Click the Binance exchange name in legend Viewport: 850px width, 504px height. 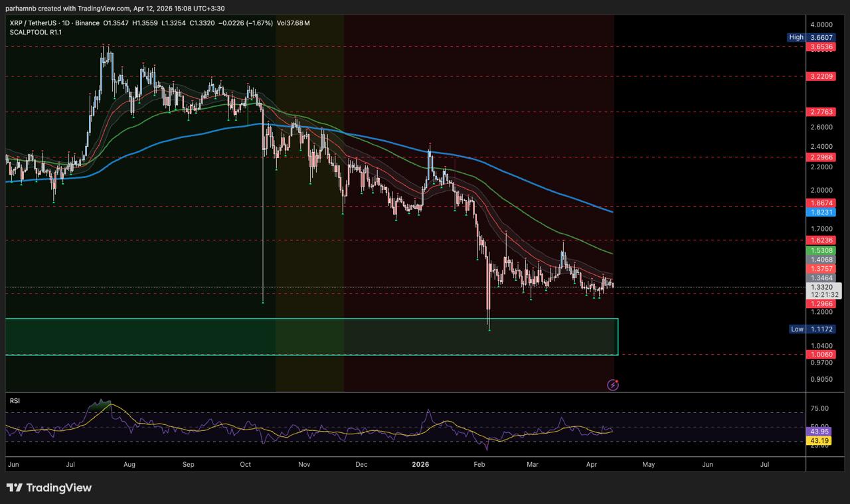pyautogui.click(x=88, y=23)
